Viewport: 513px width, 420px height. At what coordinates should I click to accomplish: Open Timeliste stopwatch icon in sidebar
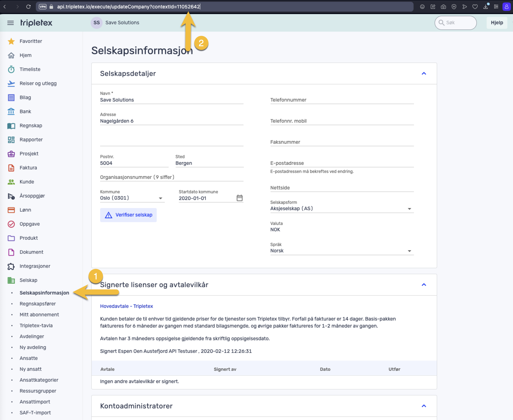11,69
